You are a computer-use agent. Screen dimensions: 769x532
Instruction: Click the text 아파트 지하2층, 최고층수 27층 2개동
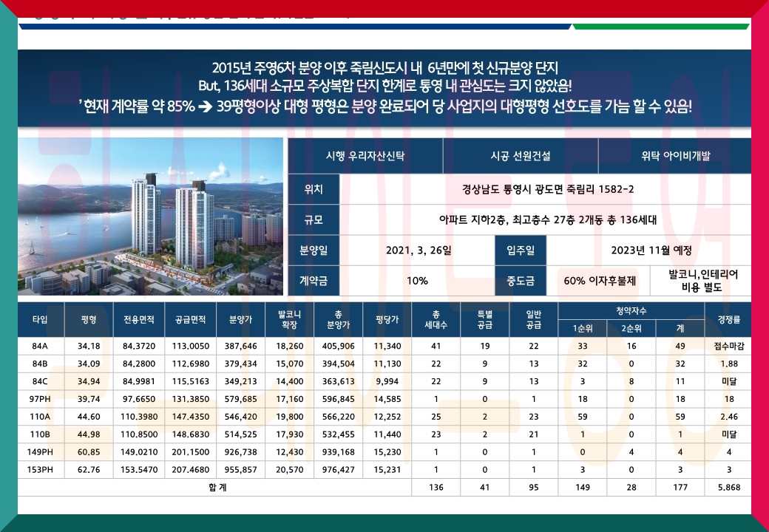522,219
